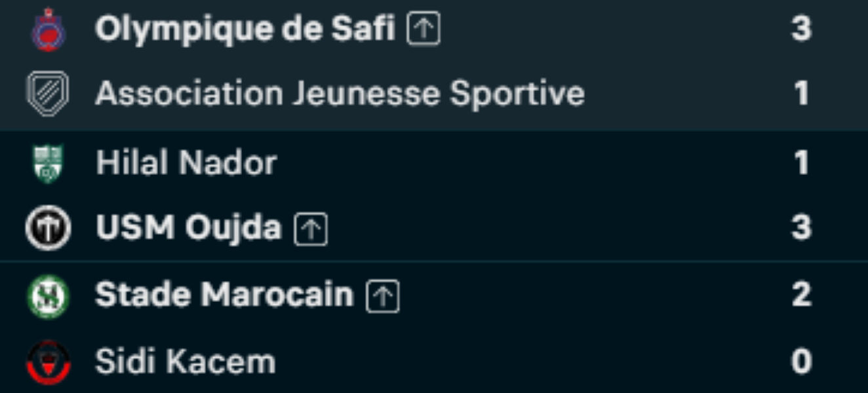Click advancement arrow beside USM Oujda
Image resolution: width=868 pixels, height=393 pixels.
pos(311,229)
